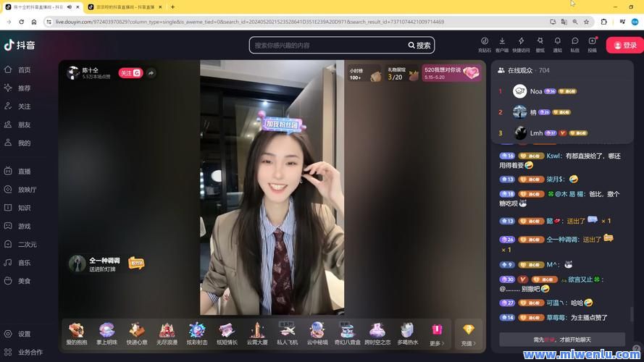The height and width of the screenshot is (362, 644).
Task: Mute the first browser tab's audio
Action: click(x=70, y=7)
